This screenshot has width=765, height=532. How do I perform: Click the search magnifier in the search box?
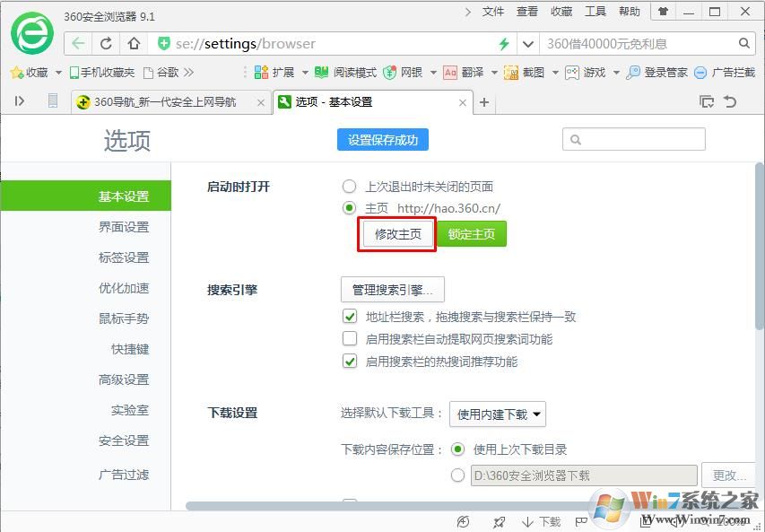[744, 43]
